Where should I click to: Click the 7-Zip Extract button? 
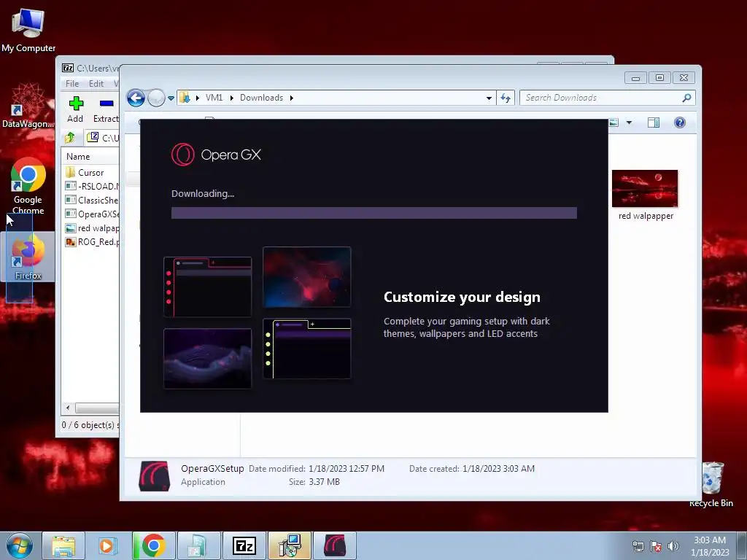[x=106, y=109]
